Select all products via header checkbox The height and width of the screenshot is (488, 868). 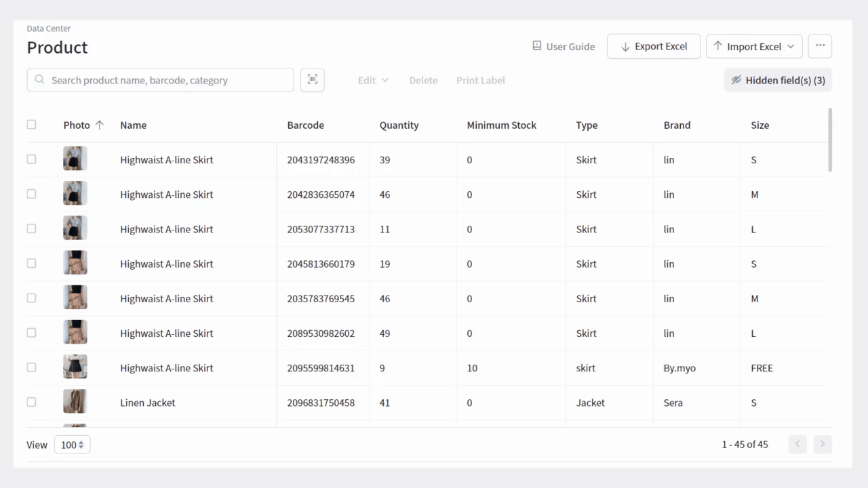click(31, 125)
